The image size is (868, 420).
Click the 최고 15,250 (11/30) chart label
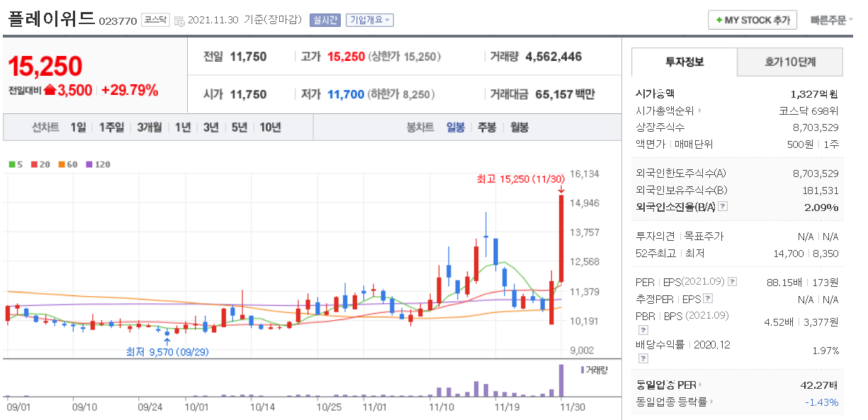point(521,179)
